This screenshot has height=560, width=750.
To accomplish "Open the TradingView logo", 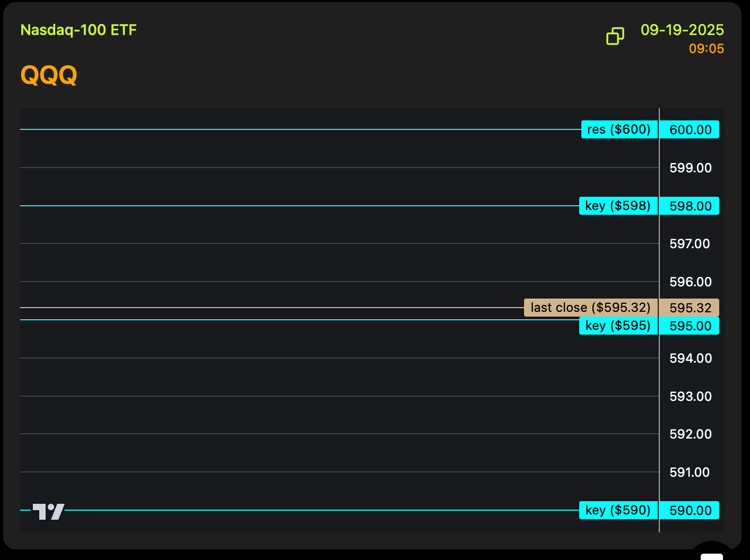I will [49, 511].
